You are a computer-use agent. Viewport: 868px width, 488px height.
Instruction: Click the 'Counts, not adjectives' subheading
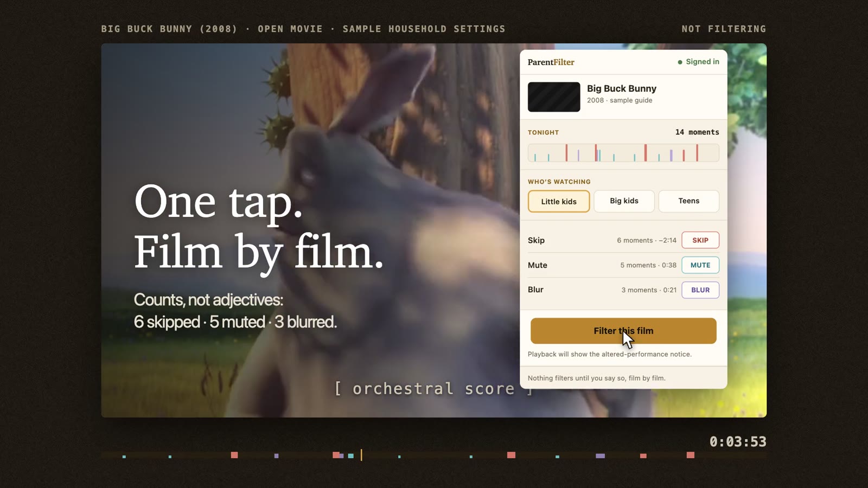[208, 300]
